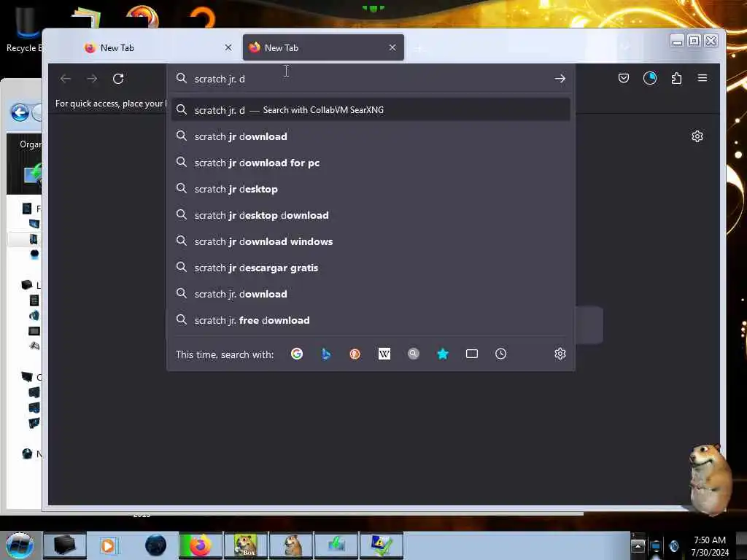Search this time with Google
Screen dimensions: 747x560
pos(297,354)
